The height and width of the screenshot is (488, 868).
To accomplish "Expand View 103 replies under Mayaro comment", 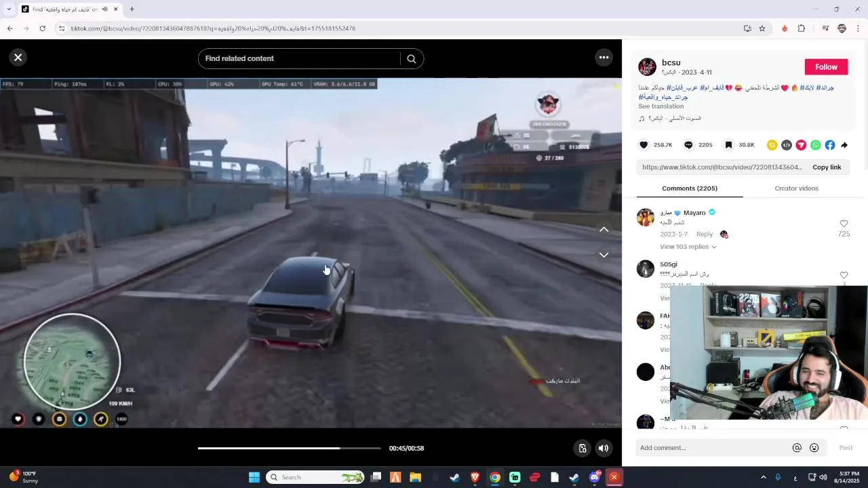I will coord(688,247).
